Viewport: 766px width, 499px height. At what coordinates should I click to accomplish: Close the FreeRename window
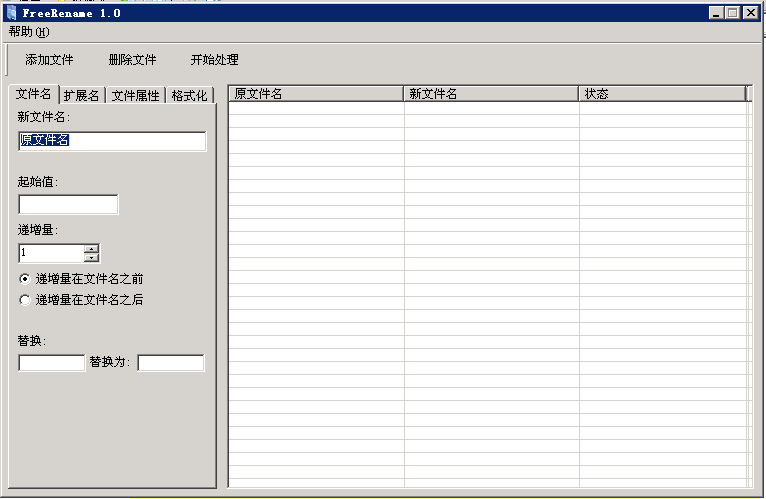750,13
